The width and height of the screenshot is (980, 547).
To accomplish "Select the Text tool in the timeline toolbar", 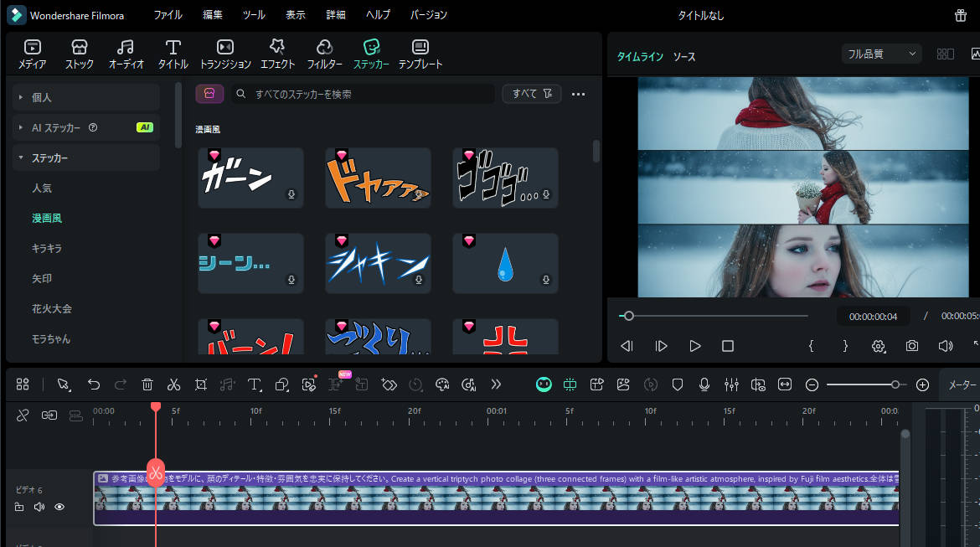I will (x=255, y=384).
